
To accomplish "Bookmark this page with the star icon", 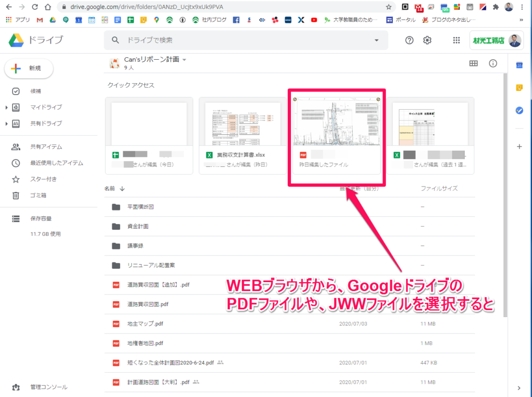I will tap(389, 7).
